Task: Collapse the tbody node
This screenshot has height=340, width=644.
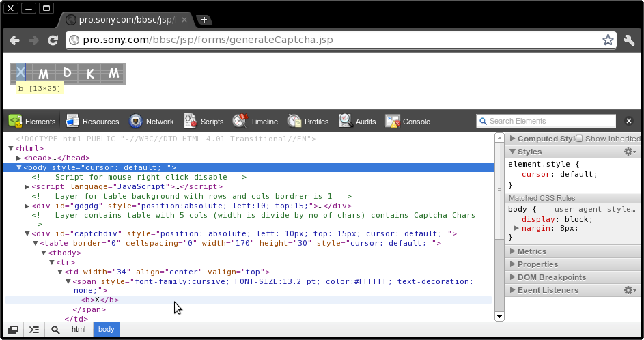Action: 44,253
